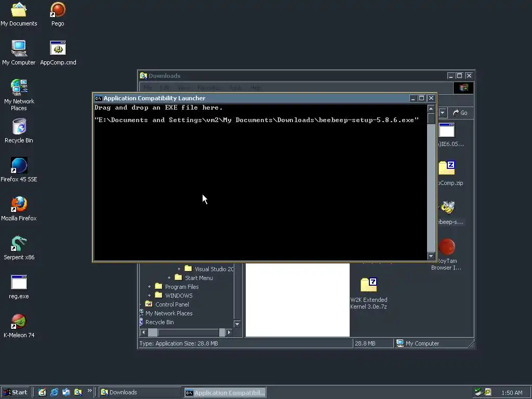Screen dimensions: 532x399
Task: Expand the Program Files tree node
Action: 149,287
